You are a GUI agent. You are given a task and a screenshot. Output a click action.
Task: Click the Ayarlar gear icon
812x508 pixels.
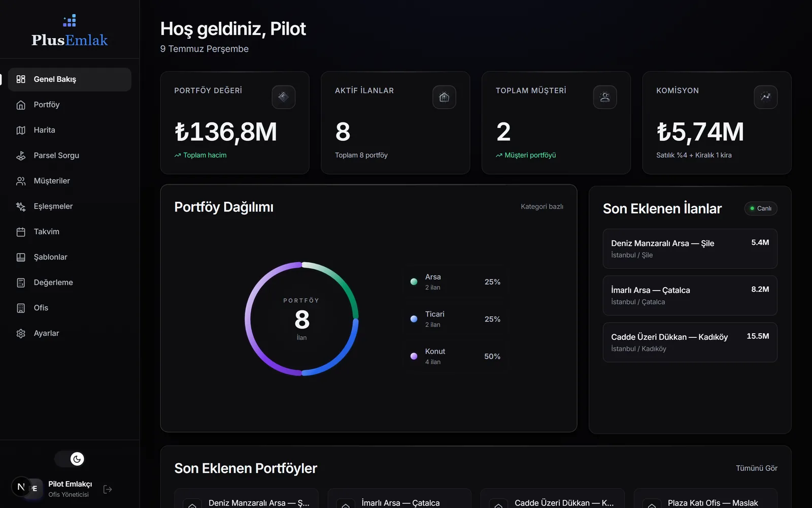tap(21, 333)
